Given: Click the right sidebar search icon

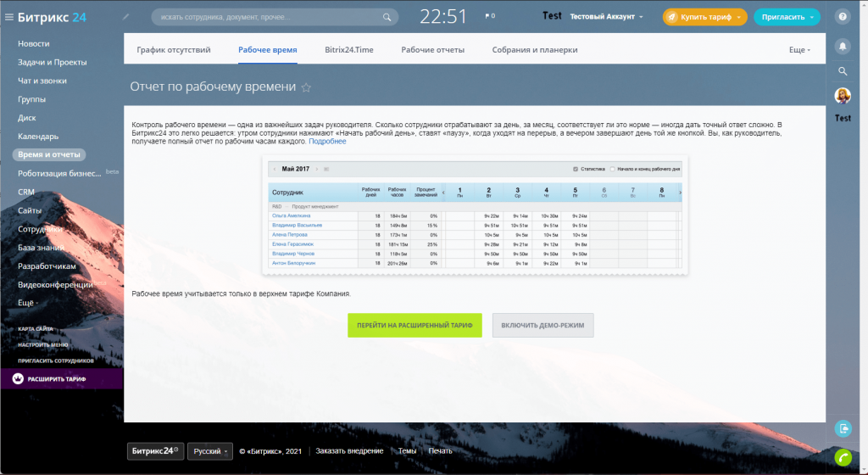Looking at the screenshot, I should [x=843, y=71].
